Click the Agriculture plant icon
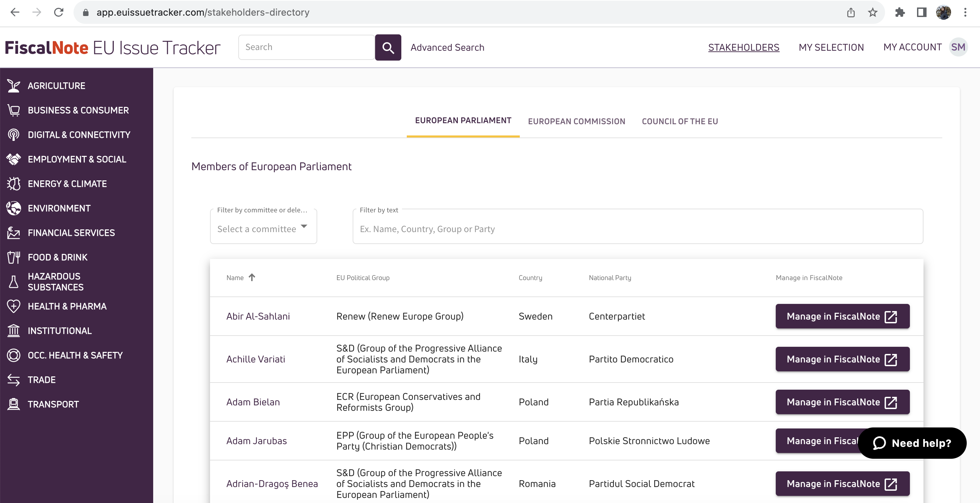Viewport: 980px width, 503px height. (14, 86)
